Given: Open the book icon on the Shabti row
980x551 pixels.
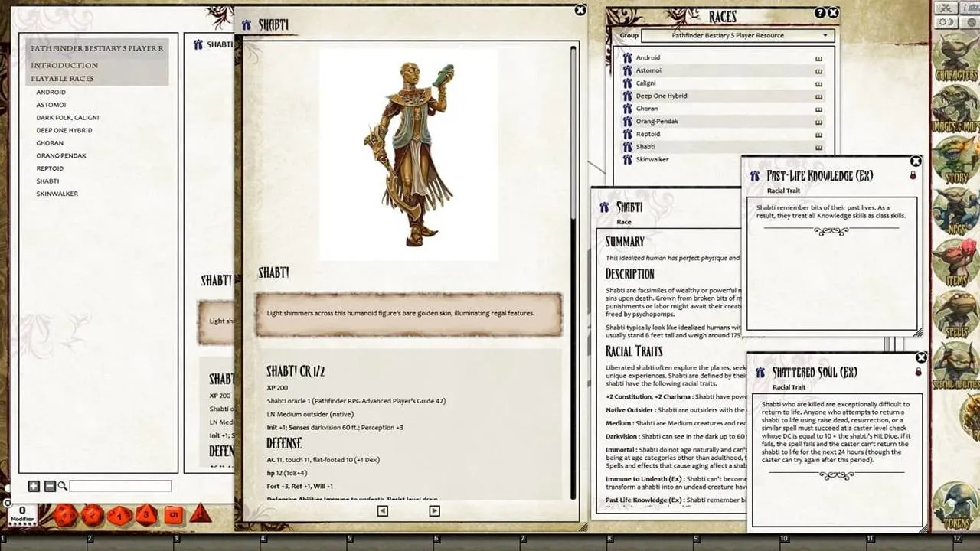Looking at the screenshot, I should point(818,147).
